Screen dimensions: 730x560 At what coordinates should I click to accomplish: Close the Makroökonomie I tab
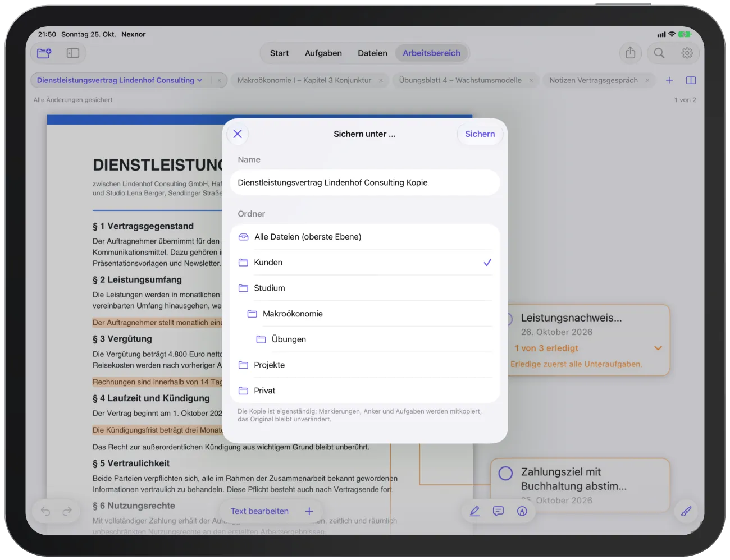point(381,80)
